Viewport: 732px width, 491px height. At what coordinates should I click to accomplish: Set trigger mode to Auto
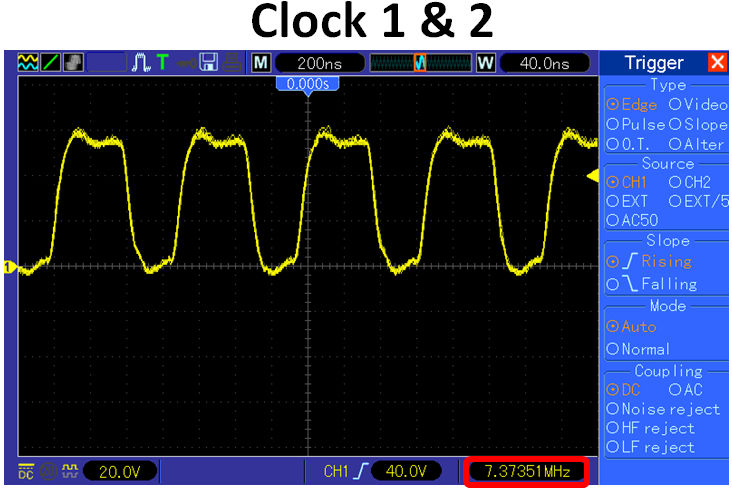click(x=631, y=326)
